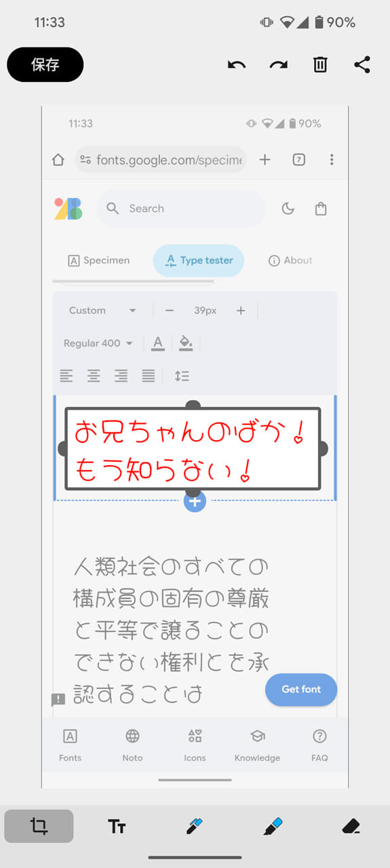Tap the undo arrow icon
The image size is (390, 868).
pyautogui.click(x=236, y=65)
